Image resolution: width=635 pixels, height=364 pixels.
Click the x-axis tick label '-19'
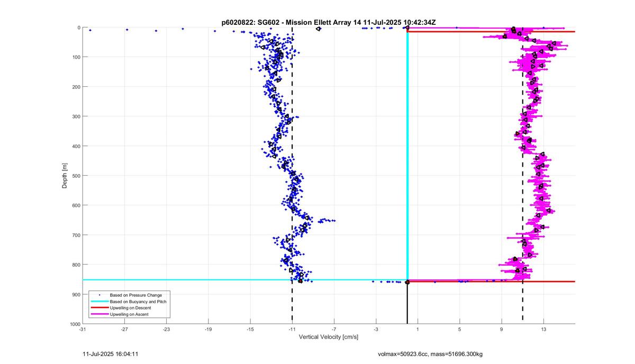pos(208,329)
